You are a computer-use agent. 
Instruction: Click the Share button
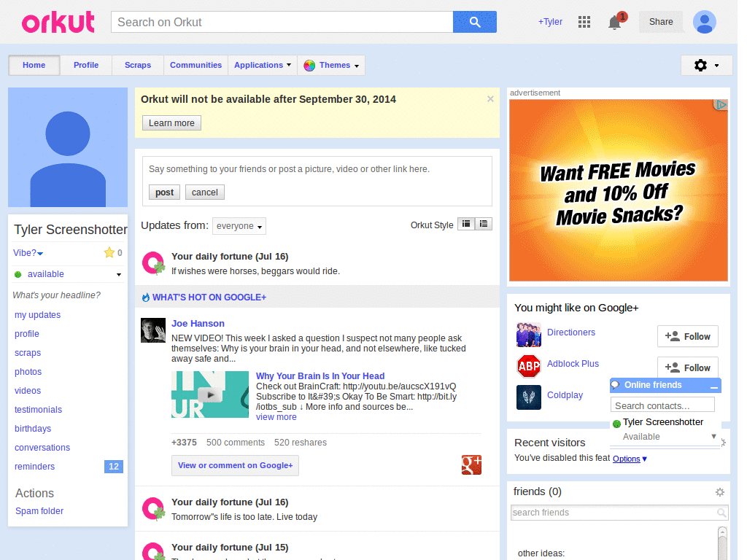coord(661,22)
